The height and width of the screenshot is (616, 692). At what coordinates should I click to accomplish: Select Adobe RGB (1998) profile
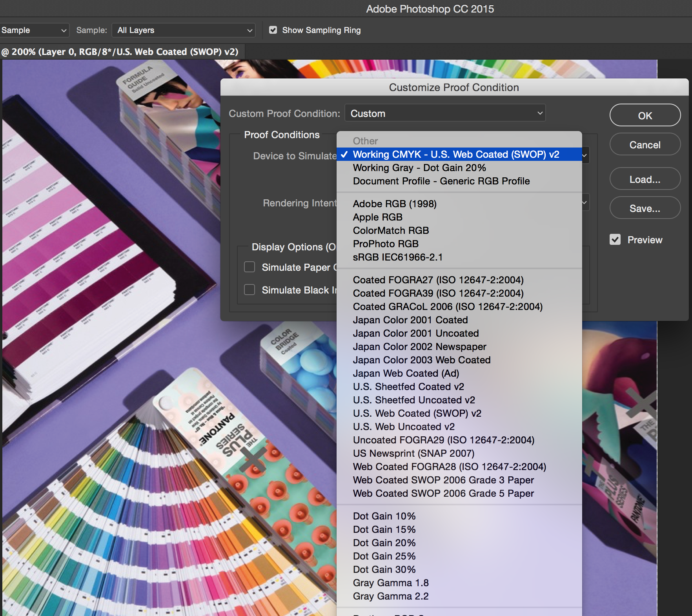(394, 204)
